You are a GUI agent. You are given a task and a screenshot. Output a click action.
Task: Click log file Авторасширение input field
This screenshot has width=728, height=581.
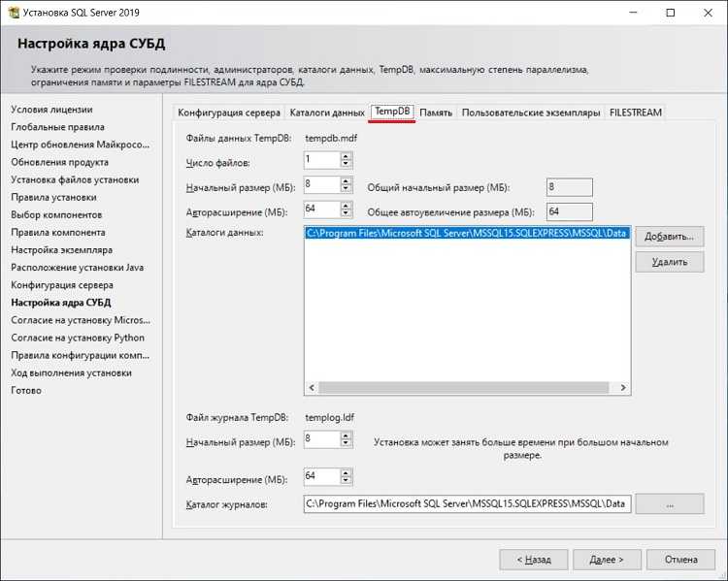point(322,476)
